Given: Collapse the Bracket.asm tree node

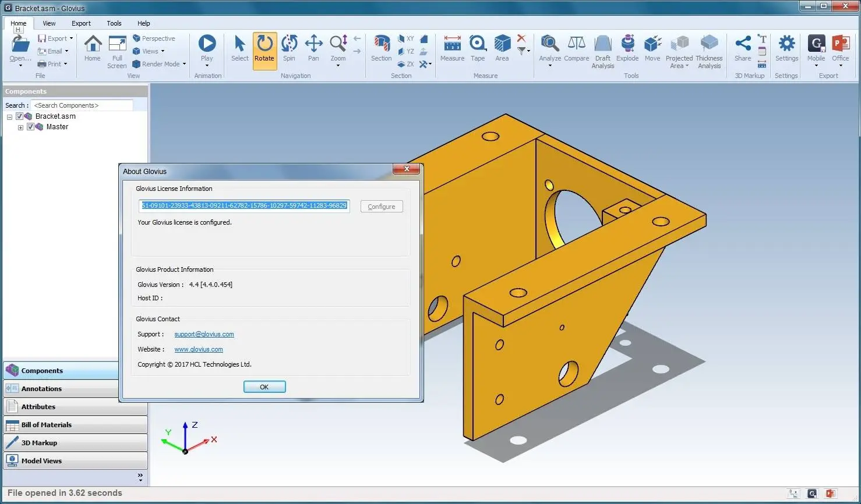Looking at the screenshot, I should 9,117.
